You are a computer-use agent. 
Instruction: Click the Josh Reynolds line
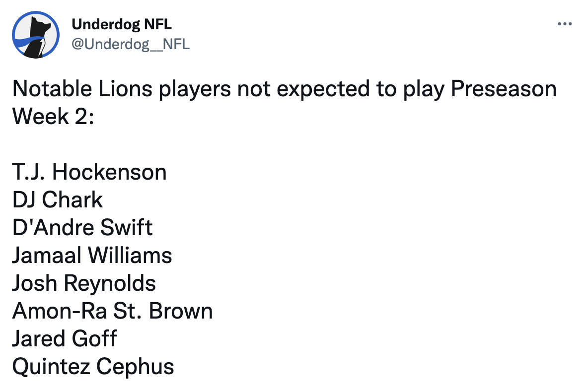point(84,283)
